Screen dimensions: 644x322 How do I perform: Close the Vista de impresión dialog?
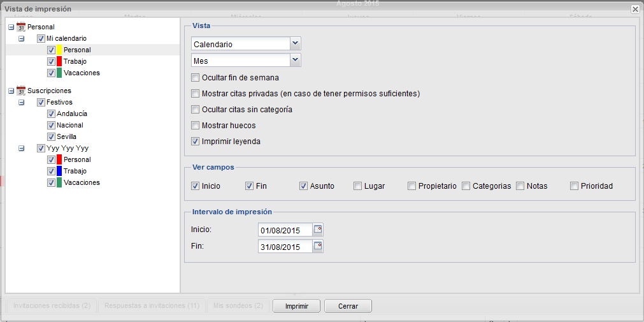tap(635, 10)
